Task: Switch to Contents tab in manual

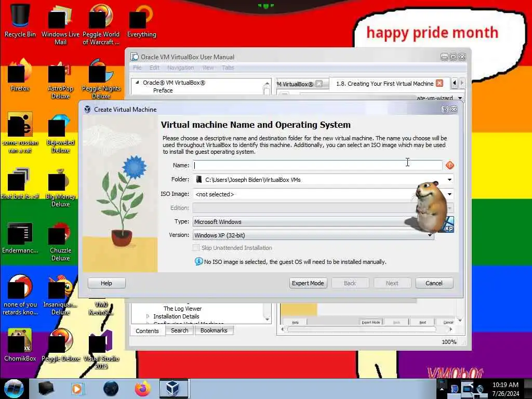Action: coord(147,331)
